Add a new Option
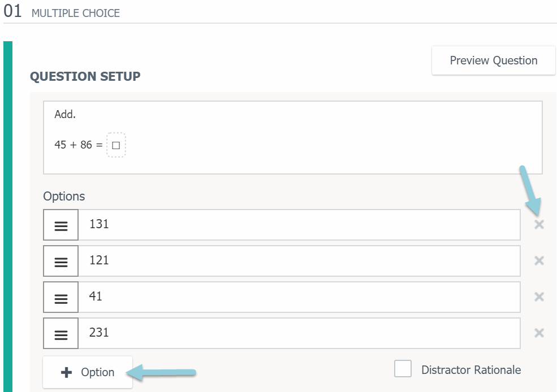Screen dimensions: 557x392 88,372
